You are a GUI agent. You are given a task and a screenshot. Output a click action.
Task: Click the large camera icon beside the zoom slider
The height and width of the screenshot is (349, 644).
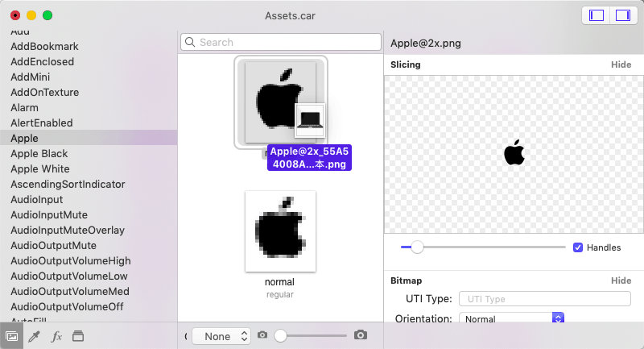pos(360,335)
